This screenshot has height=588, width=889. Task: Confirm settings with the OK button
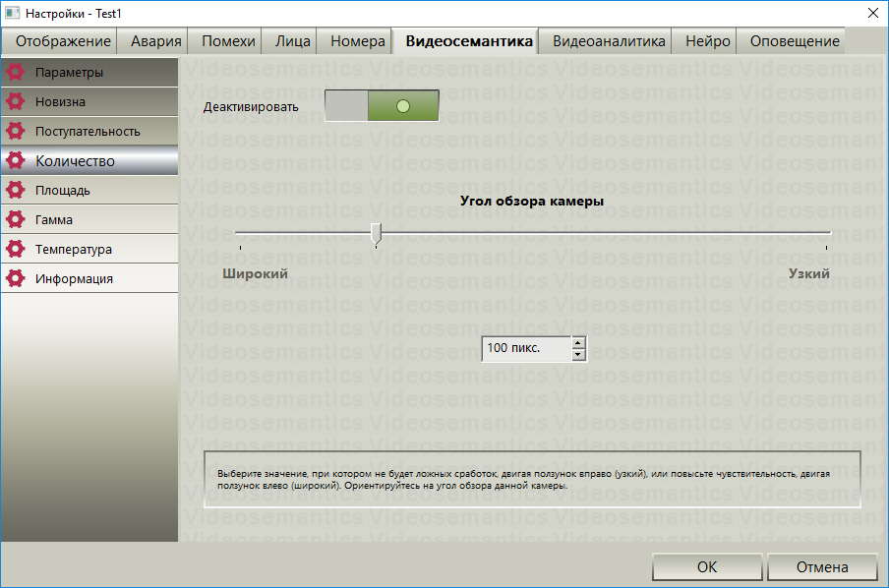point(707,566)
